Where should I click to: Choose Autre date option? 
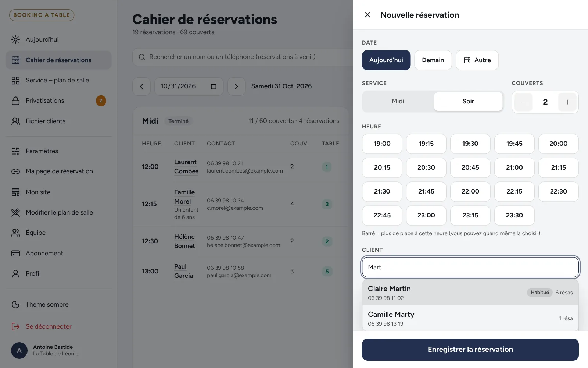point(477,60)
